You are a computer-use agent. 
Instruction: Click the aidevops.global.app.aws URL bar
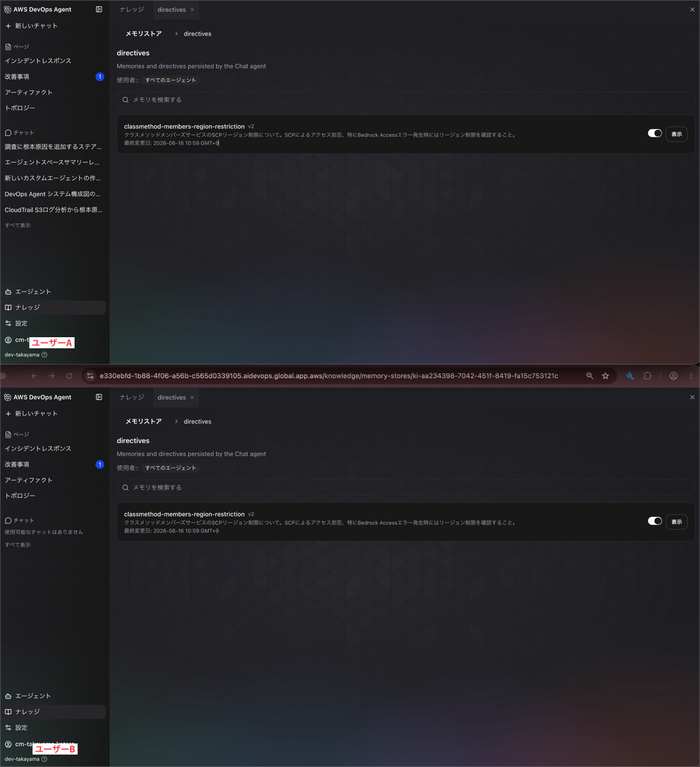point(328,376)
